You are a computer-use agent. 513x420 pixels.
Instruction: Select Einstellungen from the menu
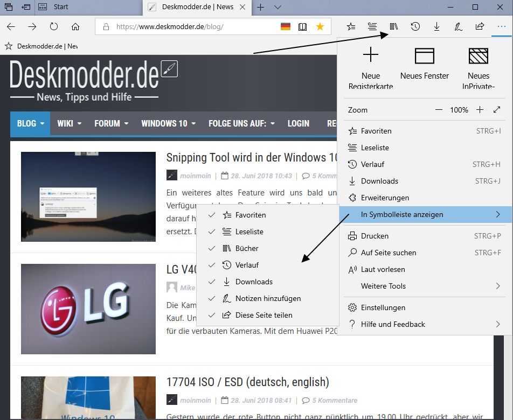[x=383, y=307]
